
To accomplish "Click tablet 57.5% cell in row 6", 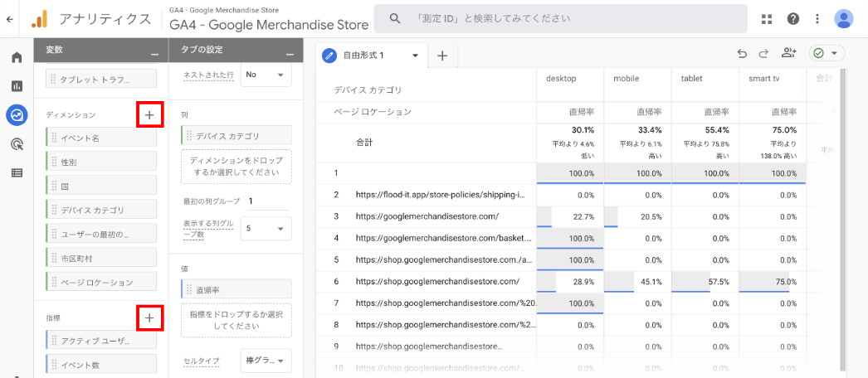I will click(705, 281).
